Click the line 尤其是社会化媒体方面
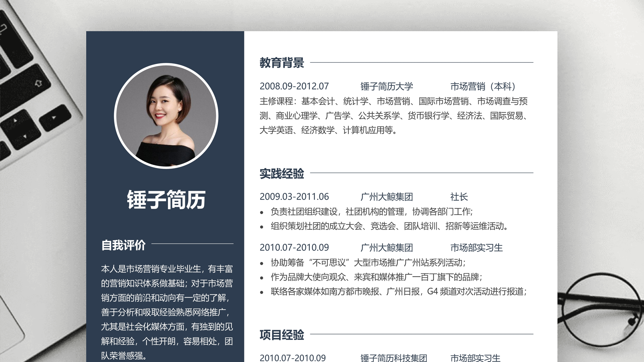This screenshot has height=362, width=644. pyautogui.click(x=167, y=326)
